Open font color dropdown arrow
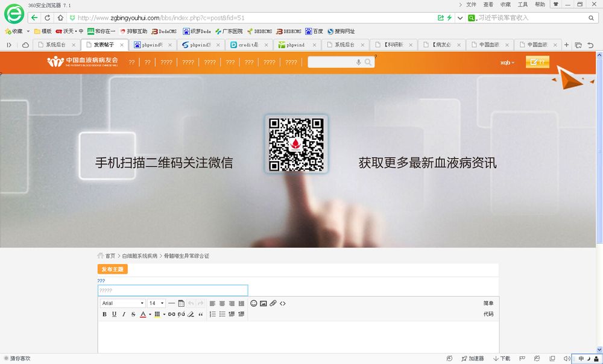 tap(150, 315)
